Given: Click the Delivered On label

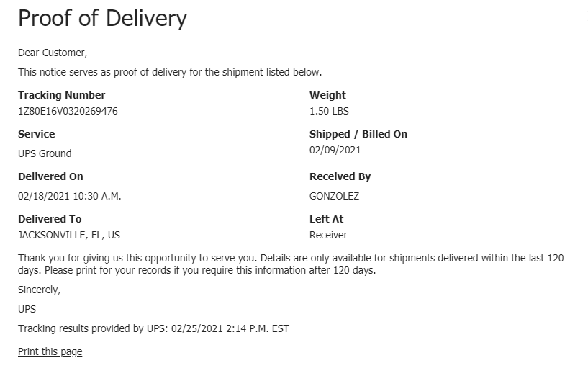Looking at the screenshot, I should tap(50, 176).
